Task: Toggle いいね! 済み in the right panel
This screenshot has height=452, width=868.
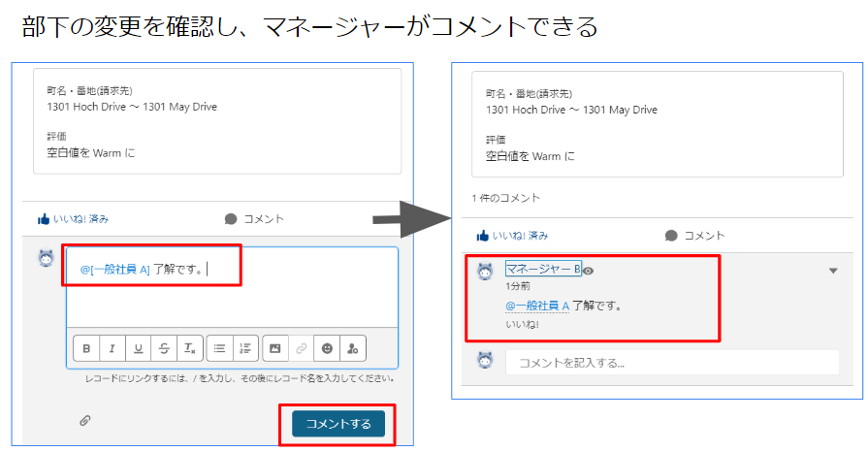Action: [512, 236]
